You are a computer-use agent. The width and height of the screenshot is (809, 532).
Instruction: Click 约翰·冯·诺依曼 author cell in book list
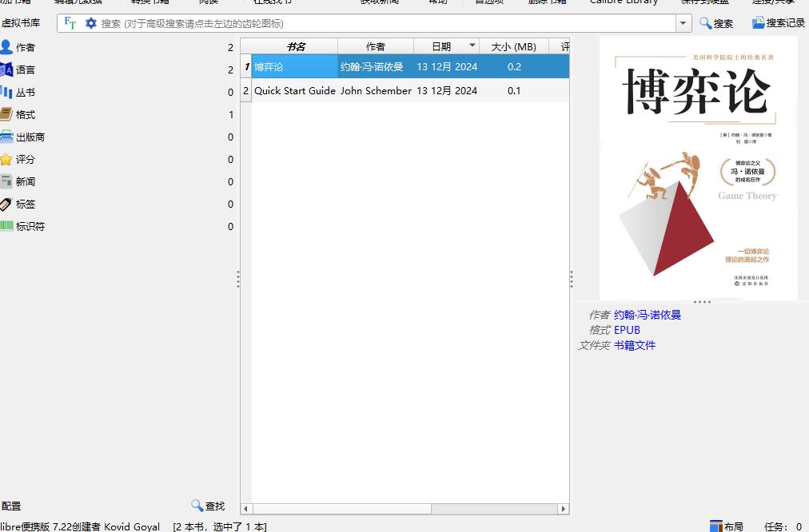(376, 66)
